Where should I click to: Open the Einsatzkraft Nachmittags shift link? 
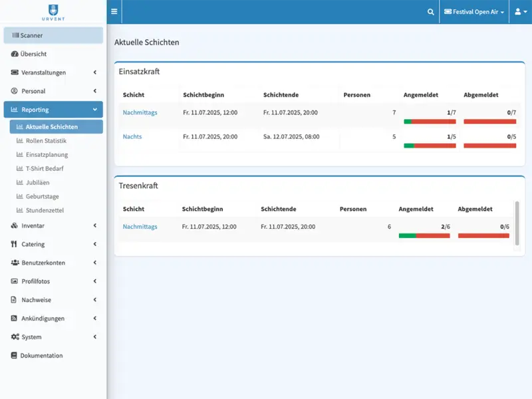(140, 112)
